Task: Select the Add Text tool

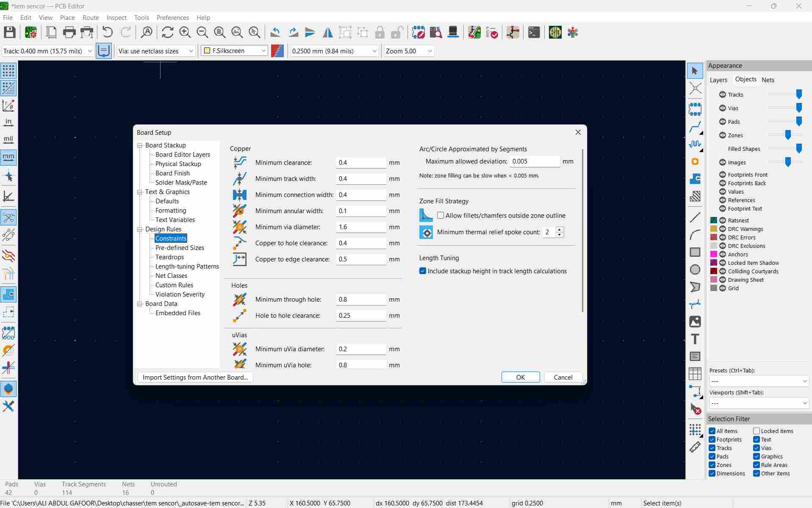Action: (x=695, y=339)
